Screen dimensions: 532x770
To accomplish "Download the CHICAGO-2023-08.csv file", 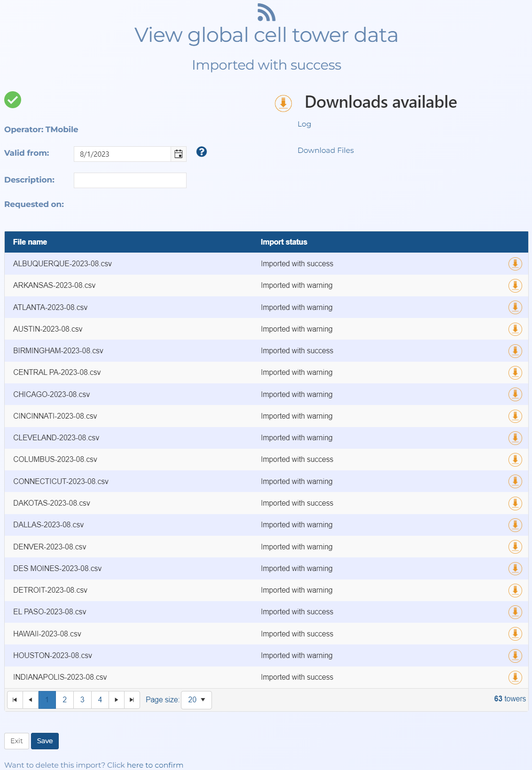I will (515, 395).
